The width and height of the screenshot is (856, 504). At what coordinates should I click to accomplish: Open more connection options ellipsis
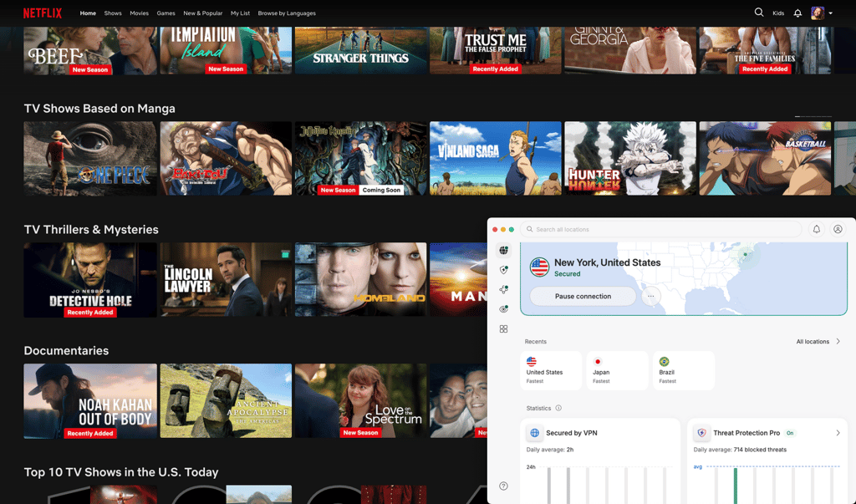pos(650,296)
